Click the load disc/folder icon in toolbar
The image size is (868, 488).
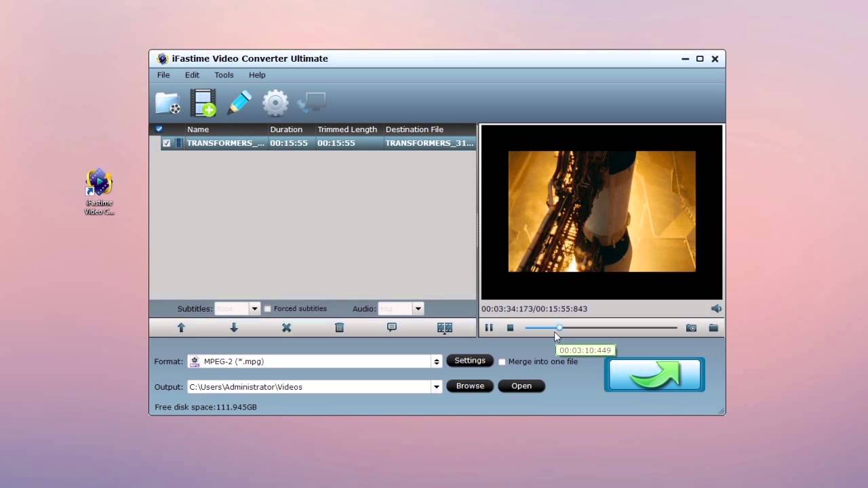(167, 103)
